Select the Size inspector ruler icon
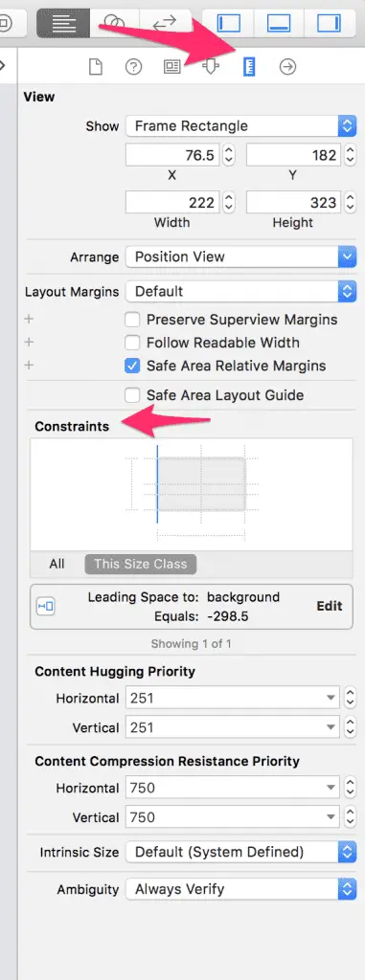Viewport: 365px width, 980px height. tap(248, 66)
